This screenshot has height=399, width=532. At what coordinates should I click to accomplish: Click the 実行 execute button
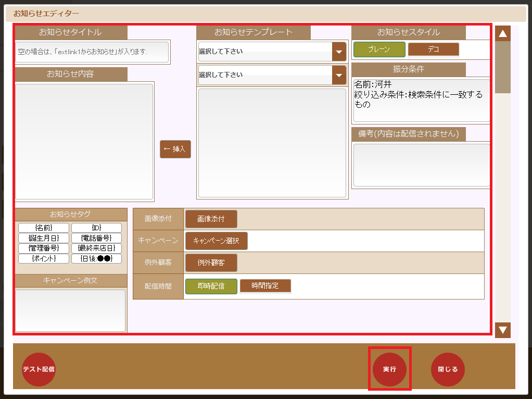click(389, 369)
